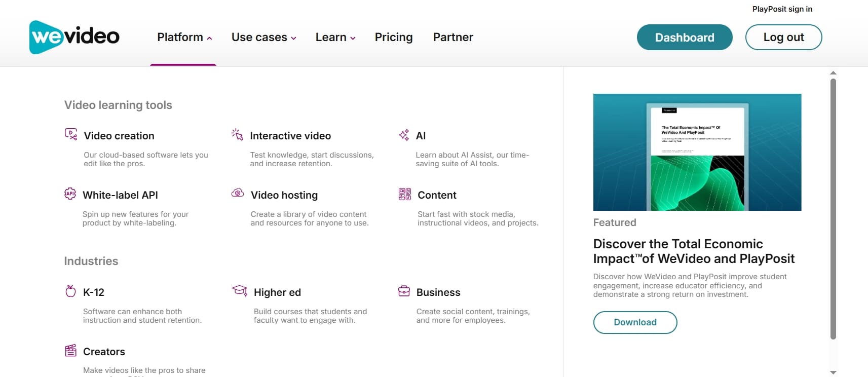This screenshot has width=868, height=377.
Task: Select the Creators industry link
Action: pos(104,352)
